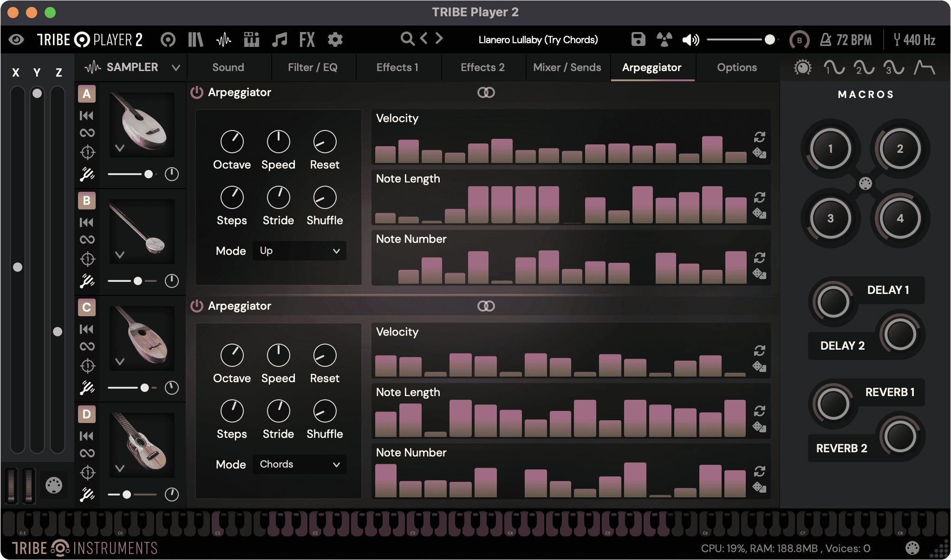Save the preset using the disk icon
The height and width of the screenshot is (560, 951).
tap(638, 39)
